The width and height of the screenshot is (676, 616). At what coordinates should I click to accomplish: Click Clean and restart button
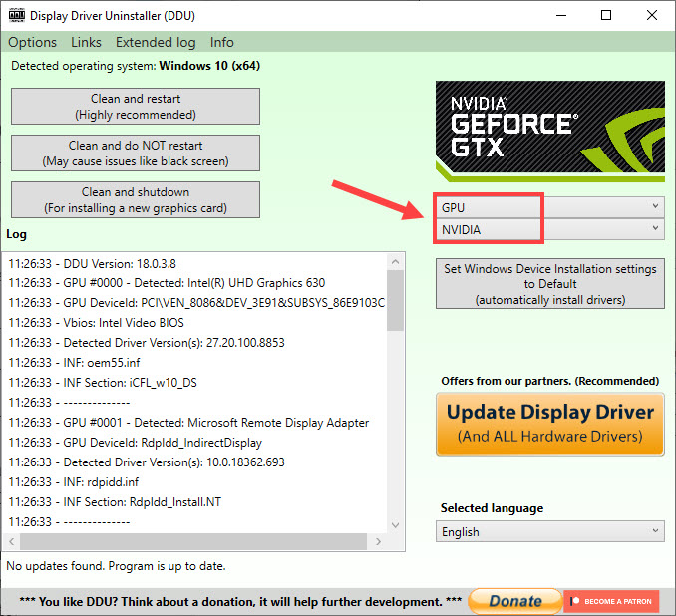(x=136, y=107)
